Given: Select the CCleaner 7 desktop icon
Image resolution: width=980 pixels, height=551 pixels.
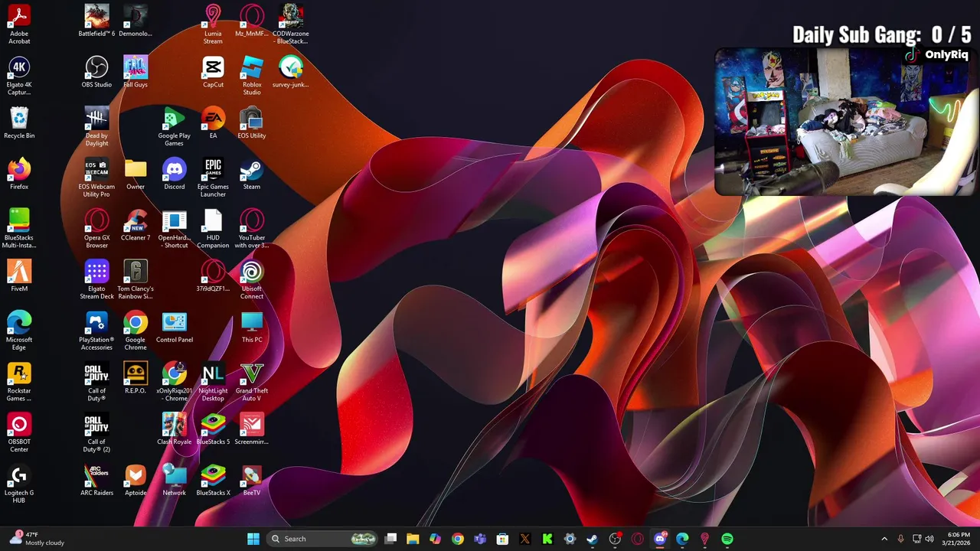Looking at the screenshot, I should 136,225.
